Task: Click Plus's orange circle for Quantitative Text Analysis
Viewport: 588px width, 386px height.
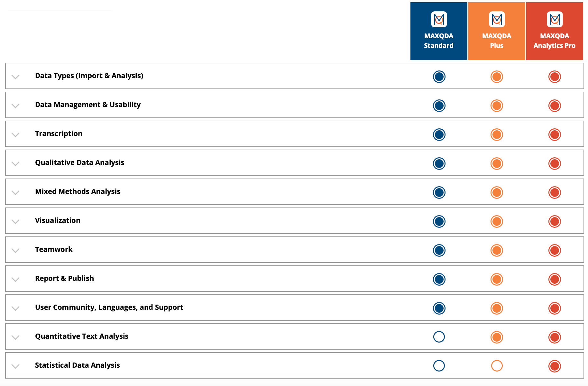Action: [497, 337]
